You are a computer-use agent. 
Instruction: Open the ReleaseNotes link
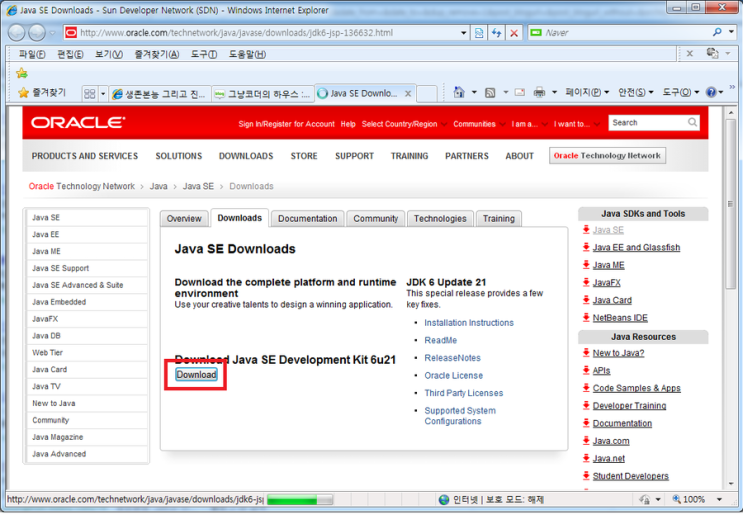pos(453,358)
